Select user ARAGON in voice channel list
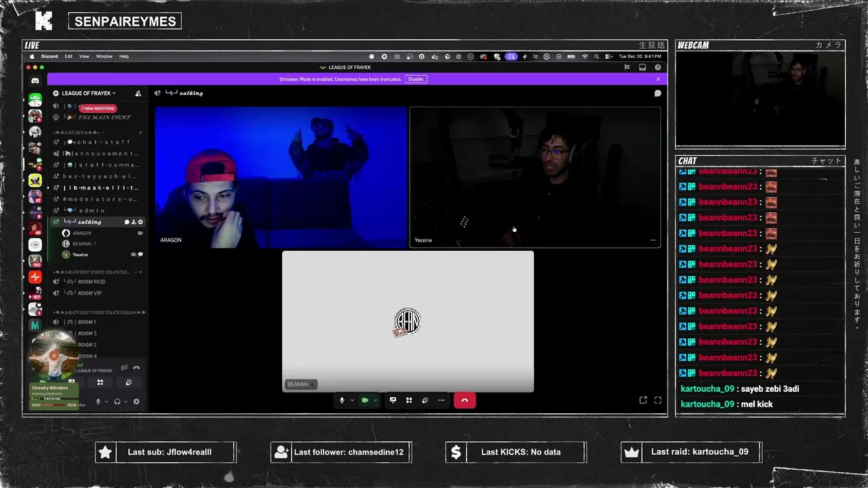868x488 pixels. coord(102,233)
